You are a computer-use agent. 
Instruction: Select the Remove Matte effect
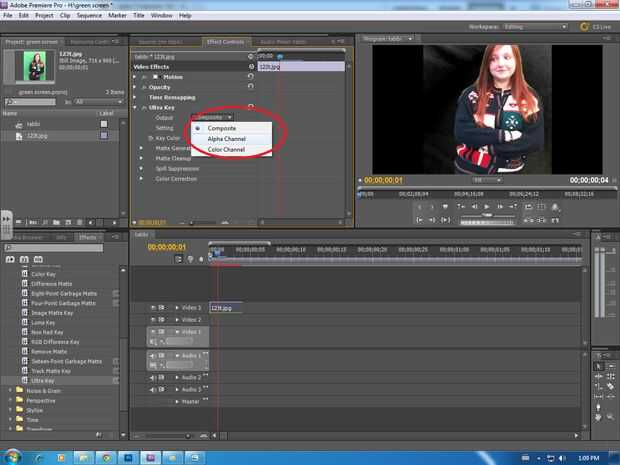pyautogui.click(x=49, y=352)
